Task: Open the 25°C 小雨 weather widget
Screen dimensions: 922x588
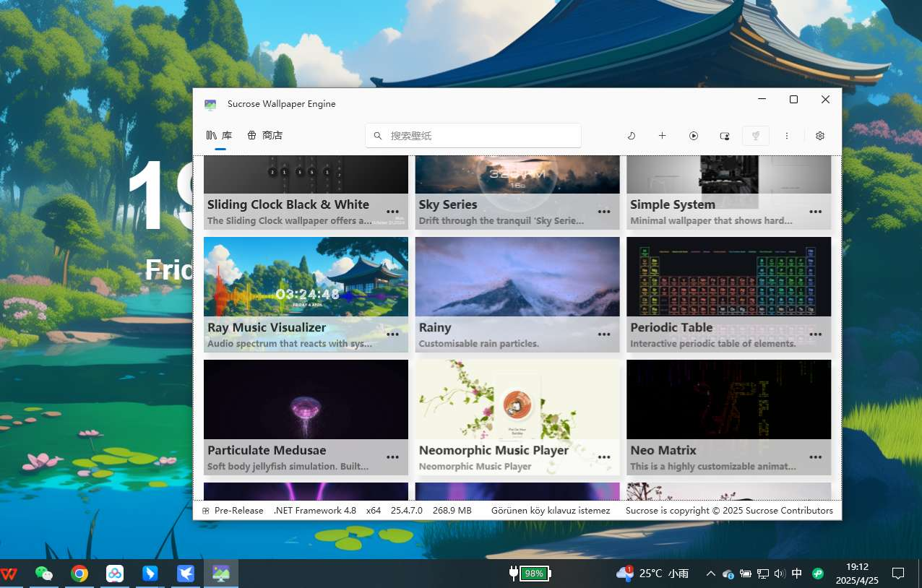Action: (x=652, y=574)
